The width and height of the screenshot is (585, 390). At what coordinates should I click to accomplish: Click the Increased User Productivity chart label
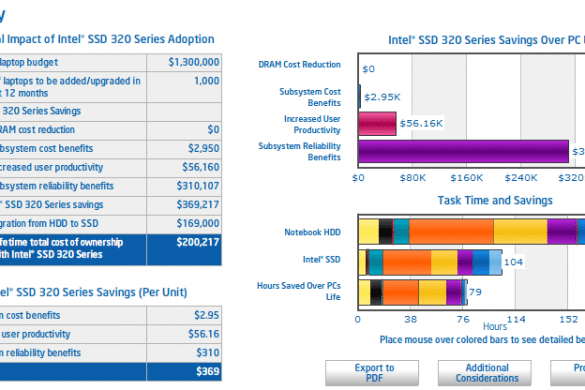312,124
